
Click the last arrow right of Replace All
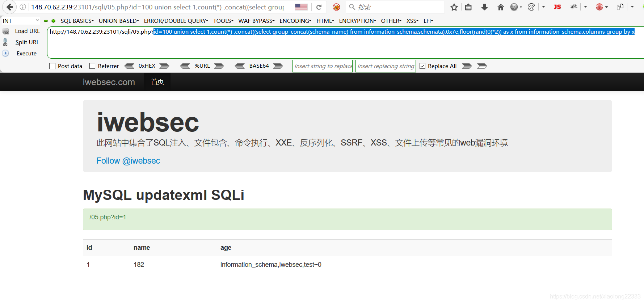coord(482,66)
